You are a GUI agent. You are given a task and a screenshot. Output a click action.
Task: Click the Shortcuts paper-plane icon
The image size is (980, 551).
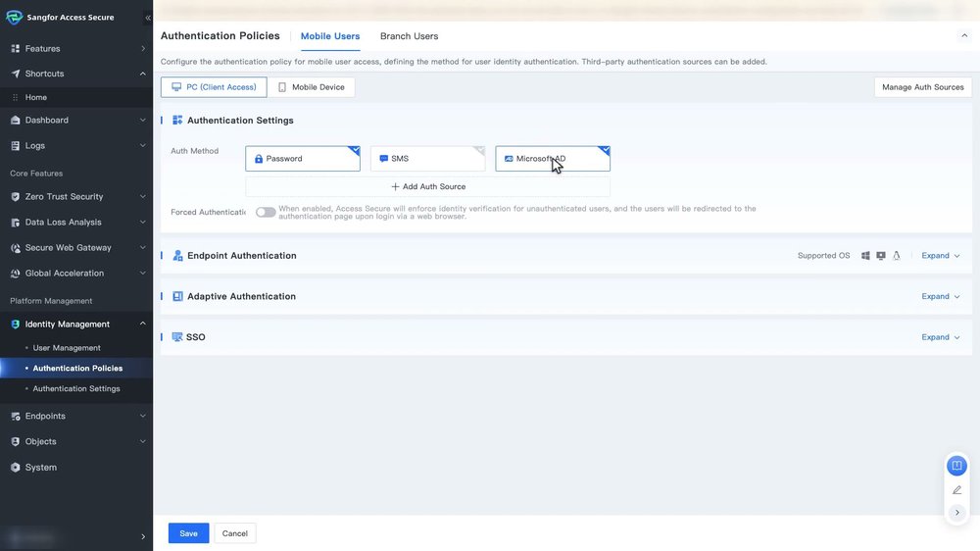click(x=15, y=74)
